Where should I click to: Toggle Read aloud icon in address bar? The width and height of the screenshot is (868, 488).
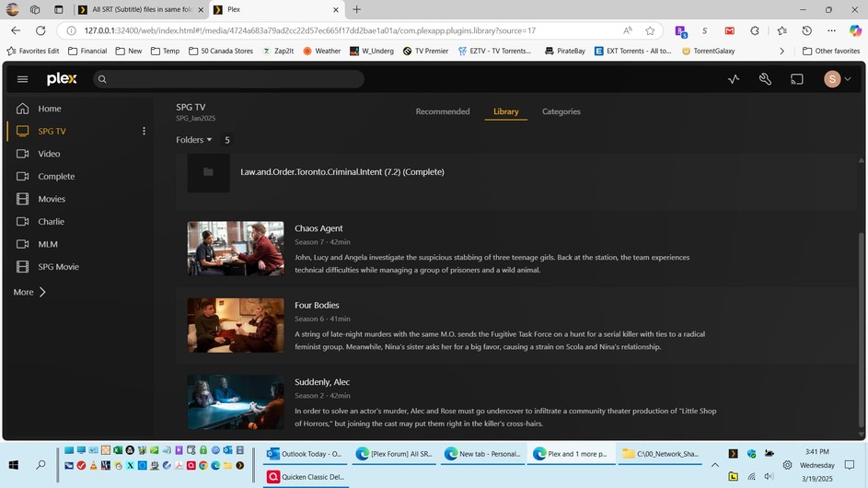[627, 30]
